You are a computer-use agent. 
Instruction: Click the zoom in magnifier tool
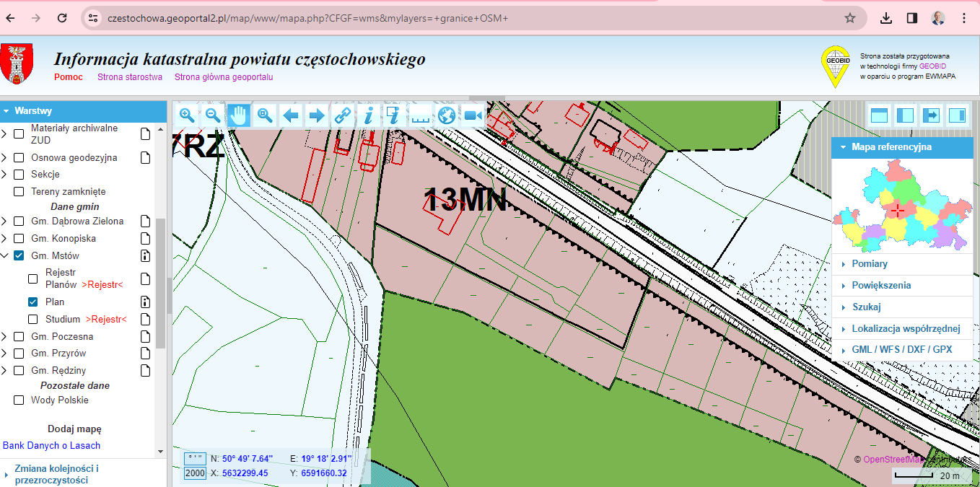tap(187, 115)
